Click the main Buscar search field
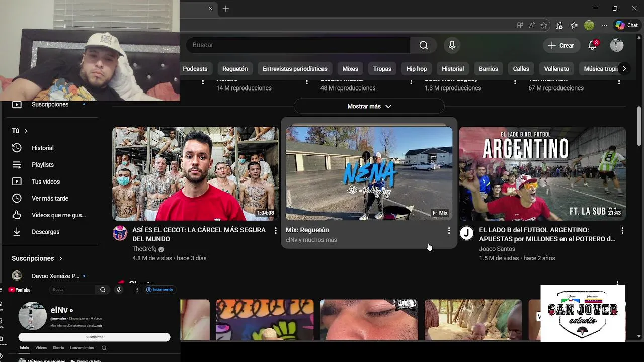This screenshot has width=644, height=362. [x=298, y=45]
